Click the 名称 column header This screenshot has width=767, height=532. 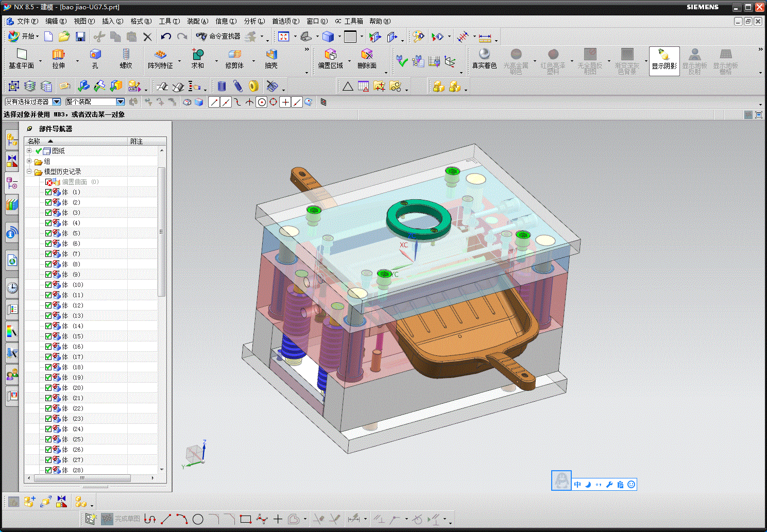click(x=76, y=141)
